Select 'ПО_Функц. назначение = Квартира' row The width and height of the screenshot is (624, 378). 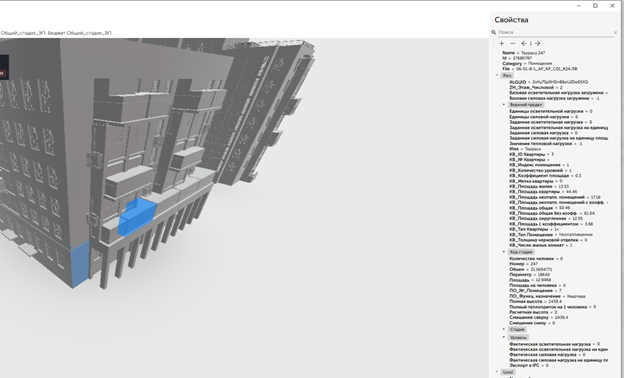coord(547,296)
